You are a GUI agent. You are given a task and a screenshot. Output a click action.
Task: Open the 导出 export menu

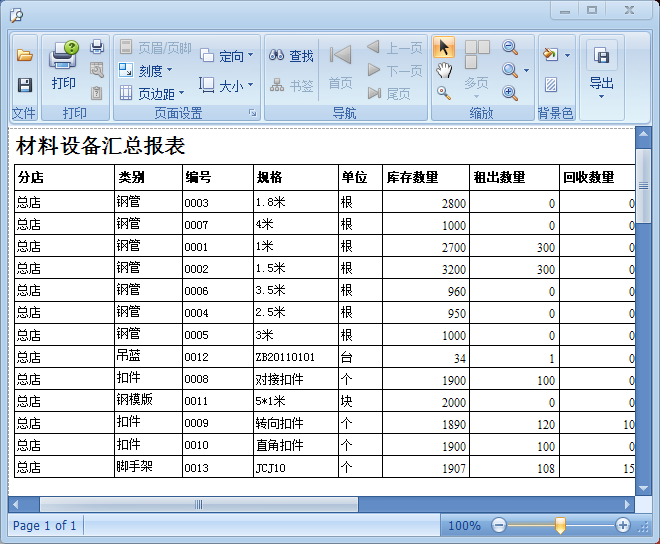click(601, 70)
